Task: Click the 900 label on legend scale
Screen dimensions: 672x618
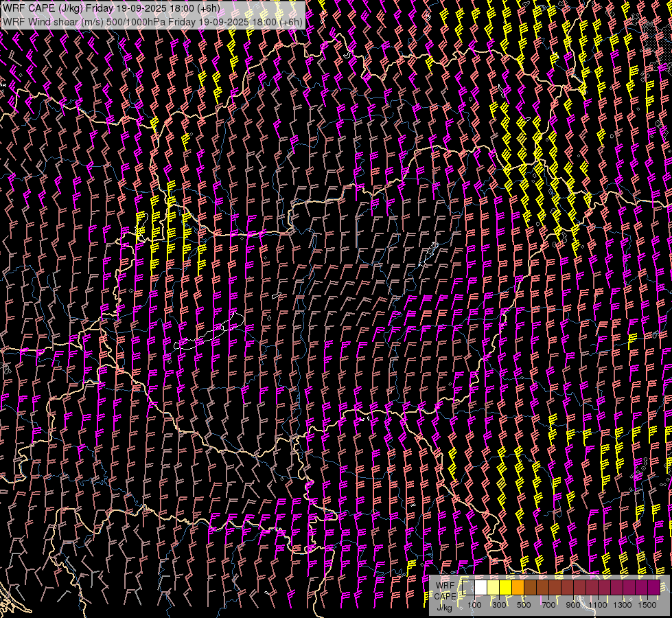Action: click(x=573, y=605)
